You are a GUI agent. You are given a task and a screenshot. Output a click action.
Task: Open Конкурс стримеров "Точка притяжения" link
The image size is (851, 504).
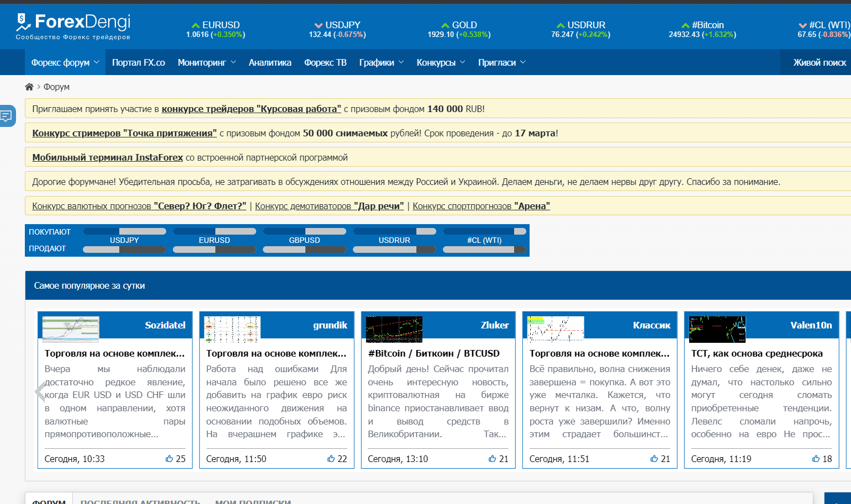coord(124,133)
